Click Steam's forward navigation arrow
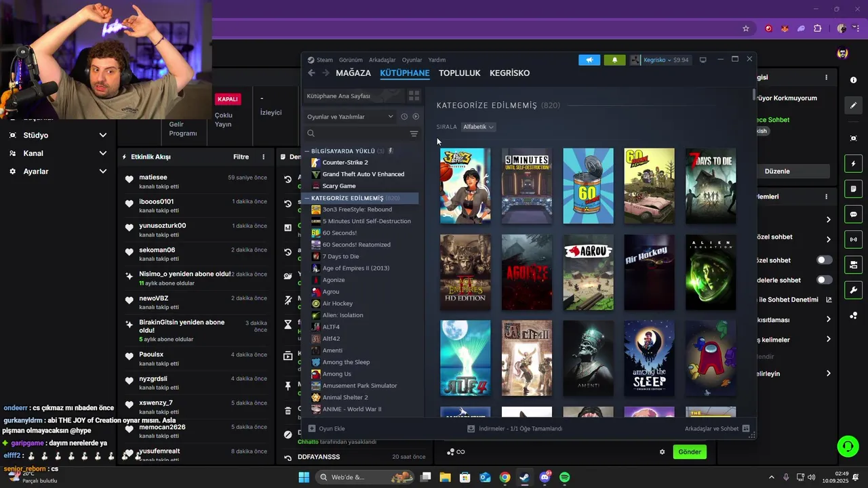The height and width of the screenshot is (488, 868). click(x=325, y=73)
